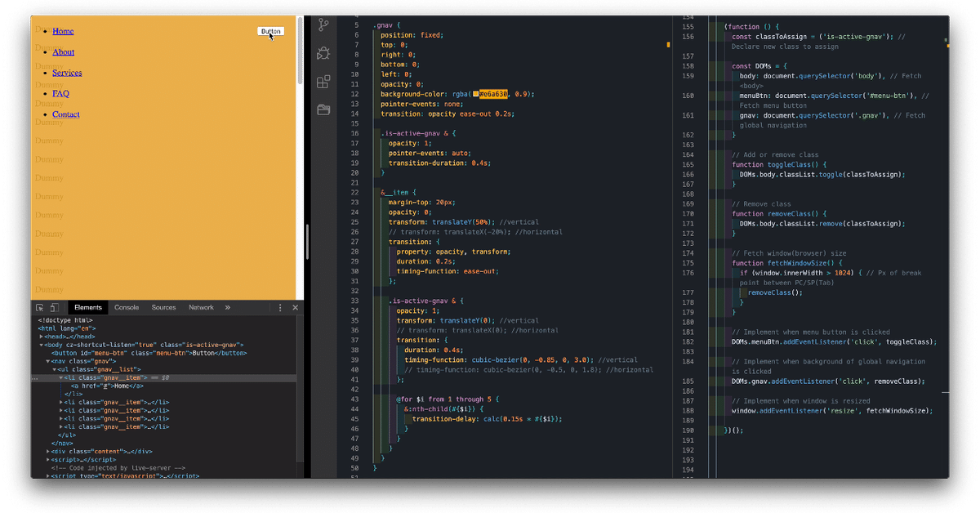
Task: Select the closing /nav tag line
Action: pos(61,444)
